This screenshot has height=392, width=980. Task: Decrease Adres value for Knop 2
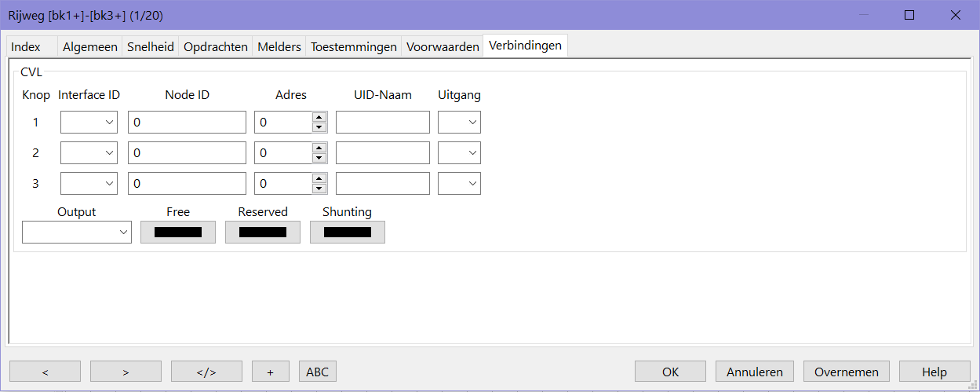coord(319,158)
